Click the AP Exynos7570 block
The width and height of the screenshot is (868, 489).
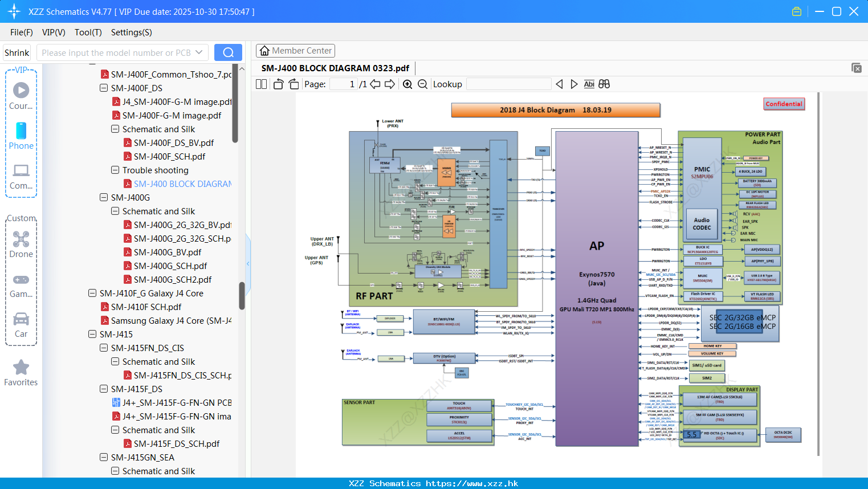597,288
